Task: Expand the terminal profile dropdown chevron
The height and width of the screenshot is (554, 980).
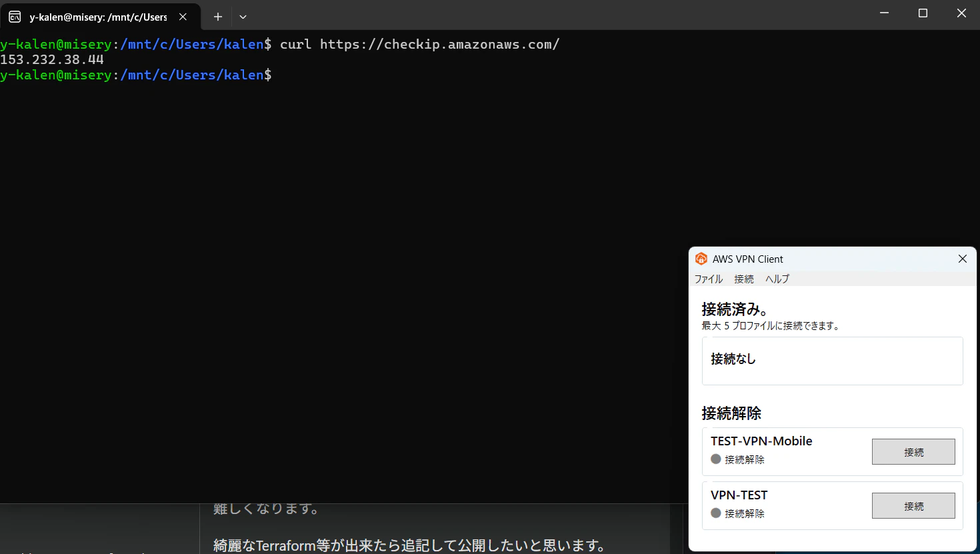Action: pos(243,17)
